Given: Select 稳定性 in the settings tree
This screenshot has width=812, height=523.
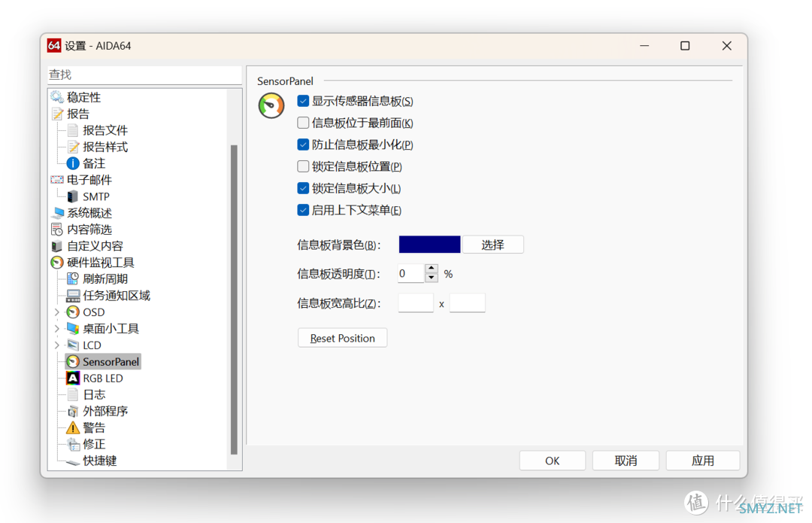Looking at the screenshot, I should [x=84, y=97].
